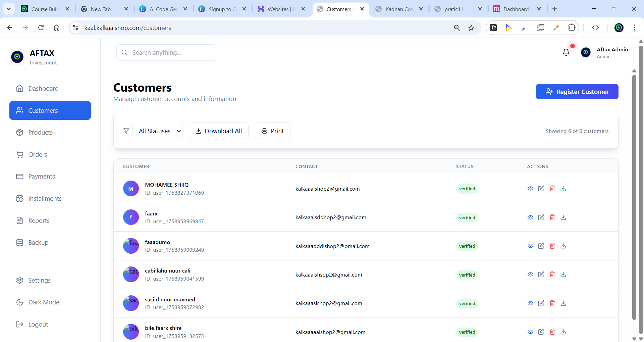Expand the Chrome three-dot menu
The height and width of the screenshot is (342, 644).
coord(635,28)
